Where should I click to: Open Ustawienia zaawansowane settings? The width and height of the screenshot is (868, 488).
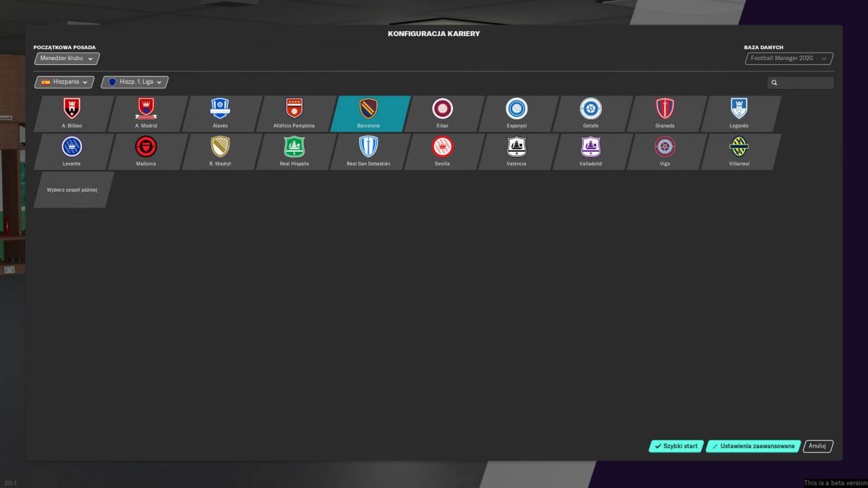(x=754, y=446)
